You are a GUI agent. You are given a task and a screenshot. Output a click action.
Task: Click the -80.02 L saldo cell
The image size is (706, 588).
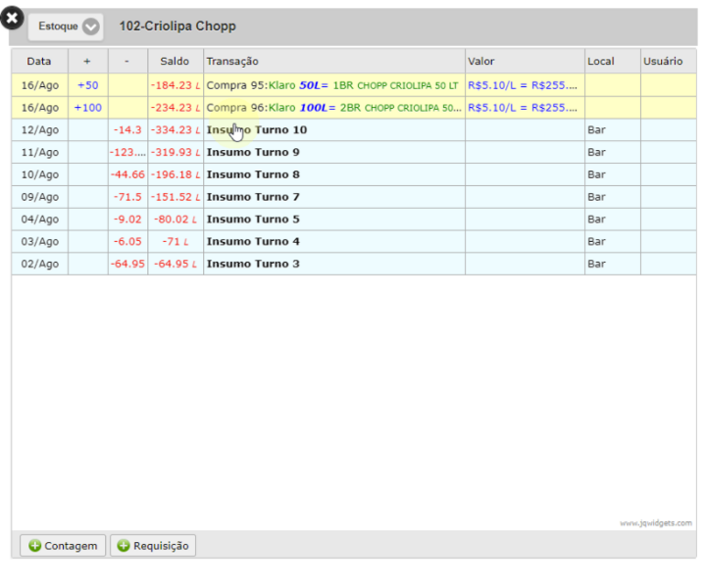(x=176, y=220)
